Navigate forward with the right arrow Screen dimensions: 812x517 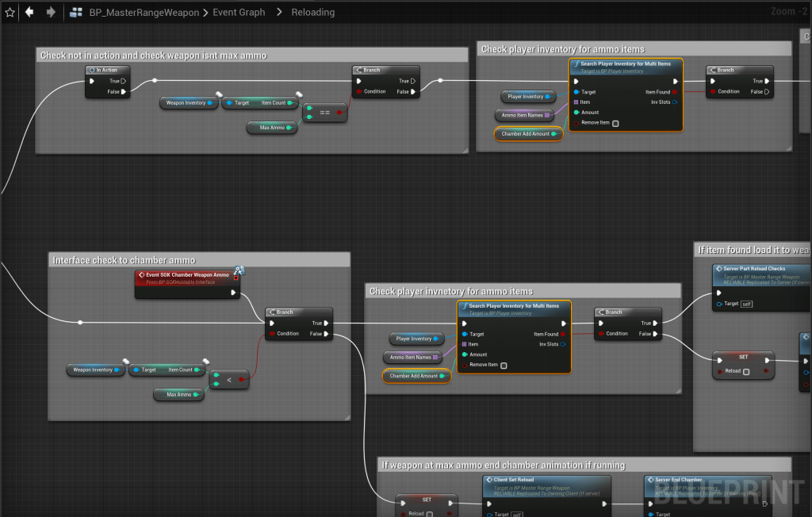pyautogui.click(x=51, y=12)
